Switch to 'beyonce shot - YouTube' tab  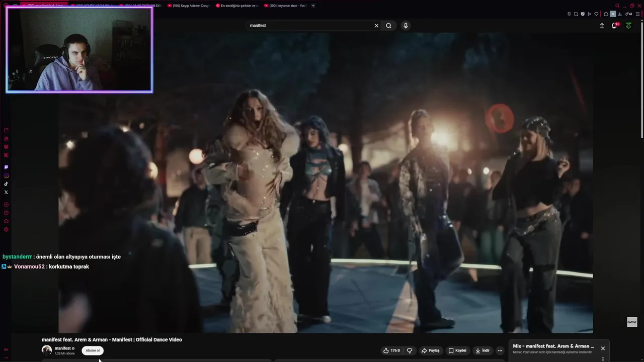point(284,6)
